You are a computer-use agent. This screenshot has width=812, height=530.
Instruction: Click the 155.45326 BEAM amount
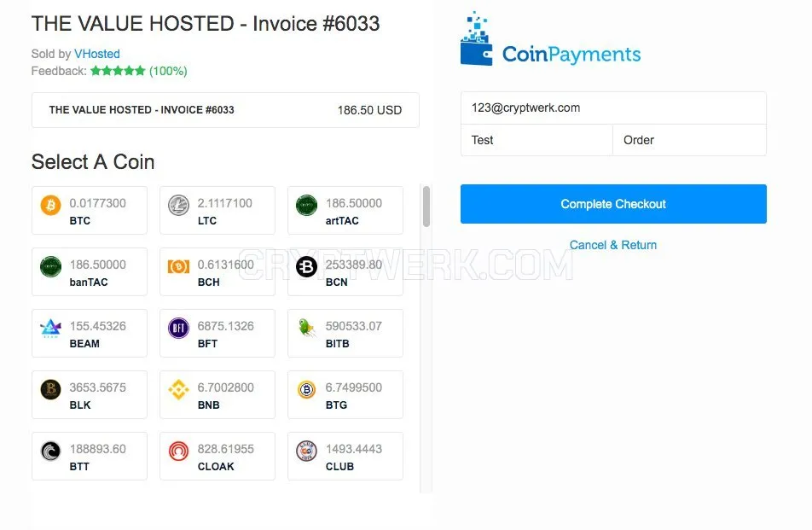[x=98, y=326]
